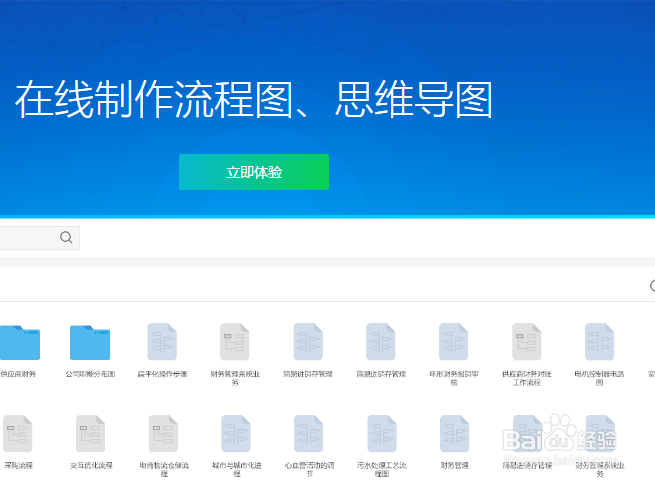
Task: Open the 污水处理工艺流程图 file
Action: coord(382,433)
